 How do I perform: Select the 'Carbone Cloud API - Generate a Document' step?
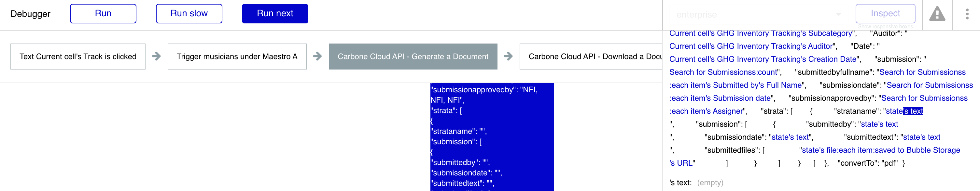(413, 57)
